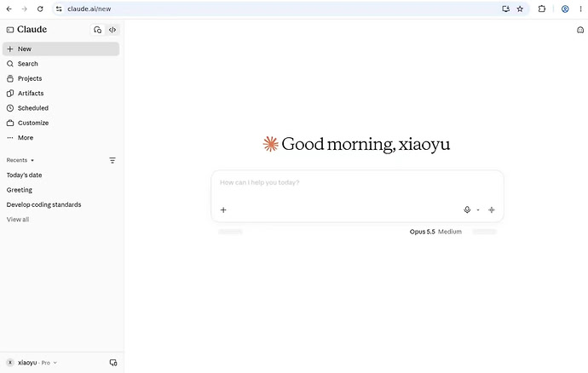Reload the claude.ai page
Viewport: 588px width, 373px height.
click(x=40, y=9)
